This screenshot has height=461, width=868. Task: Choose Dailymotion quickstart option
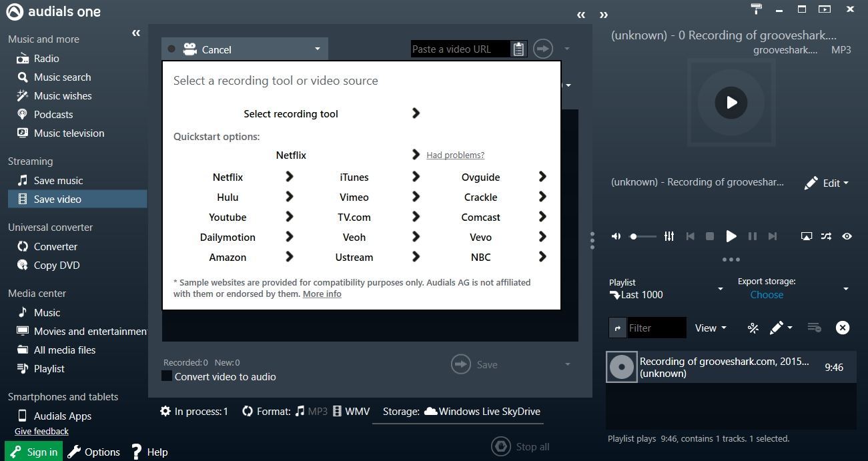point(228,238)
